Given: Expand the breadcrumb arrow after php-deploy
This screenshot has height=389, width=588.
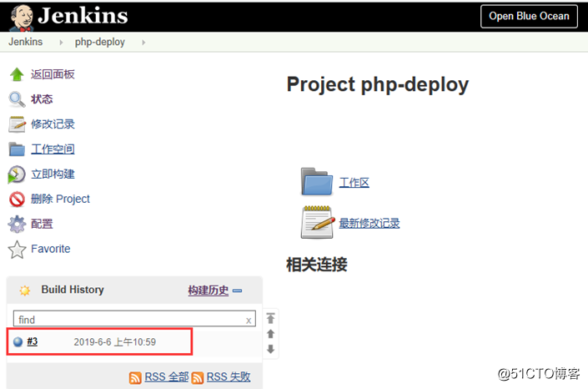Looking at the screenshot, I should [x=143, y=43].
